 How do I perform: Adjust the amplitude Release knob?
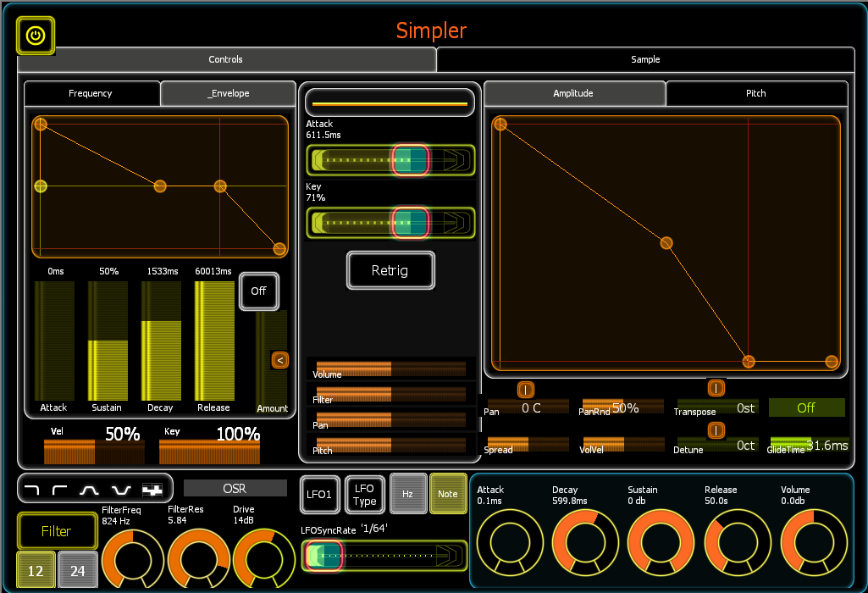[x=738, y=543]
